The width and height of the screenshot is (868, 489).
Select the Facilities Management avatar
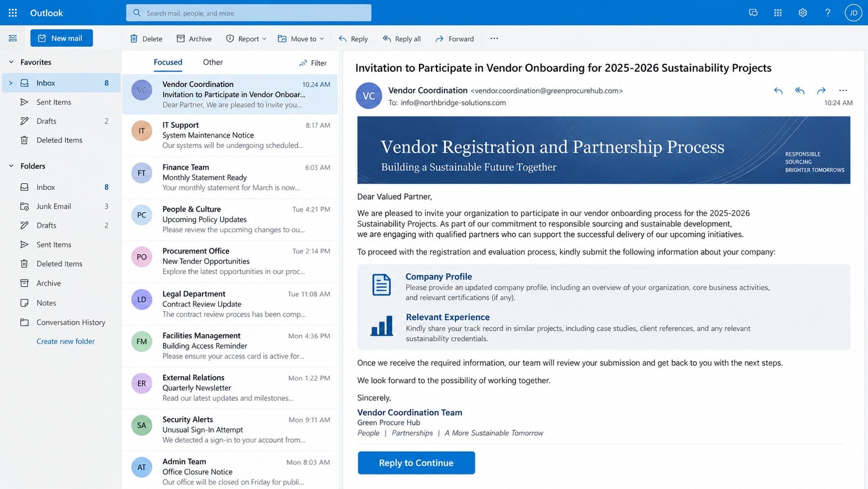142,341
